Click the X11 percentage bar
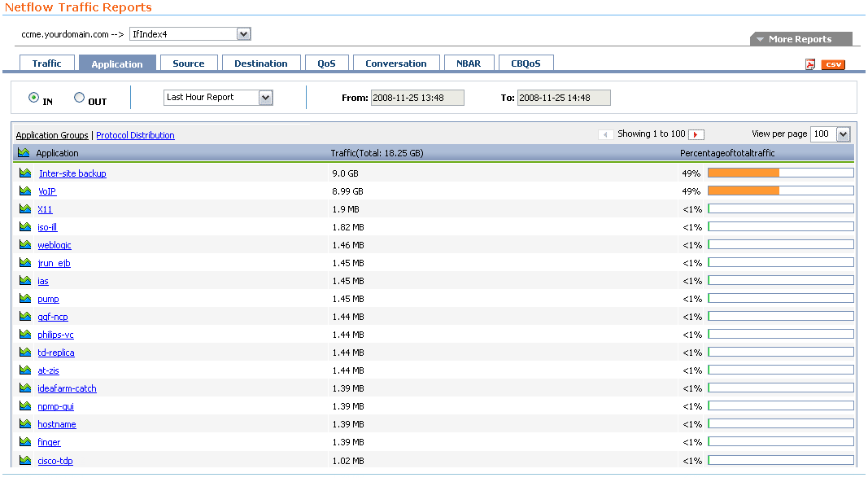Viewport: 868px width, 482px height. (x=780, y=209)
